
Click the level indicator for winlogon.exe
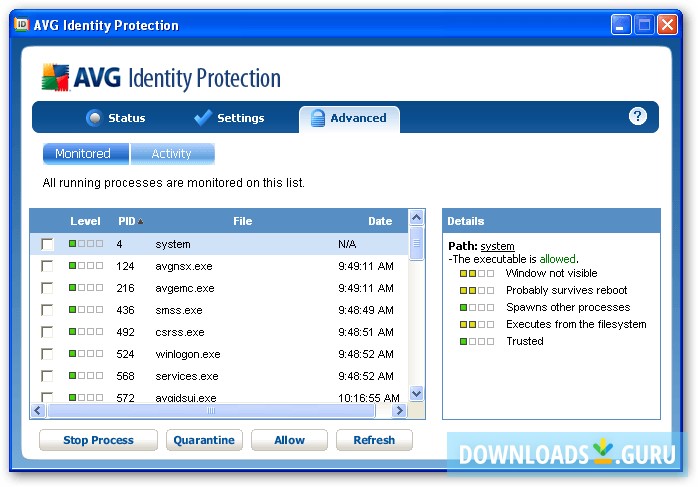click(x=86, y=353)
